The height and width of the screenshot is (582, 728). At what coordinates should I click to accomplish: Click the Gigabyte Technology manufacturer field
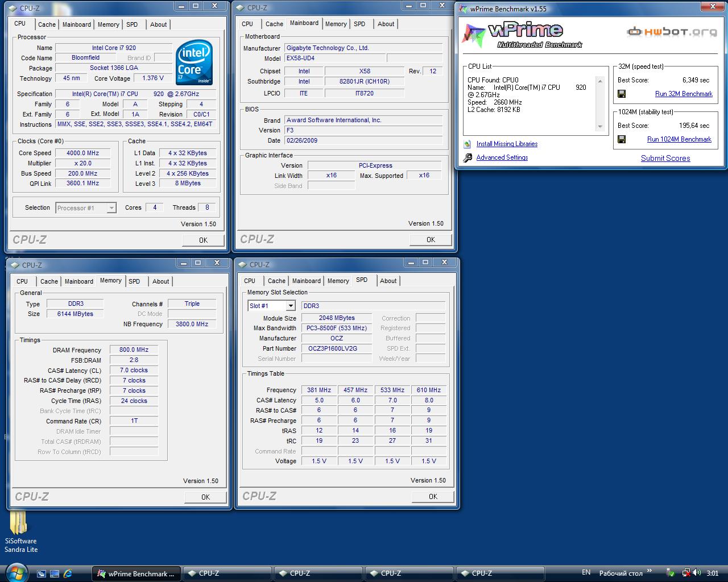point(363,48)
